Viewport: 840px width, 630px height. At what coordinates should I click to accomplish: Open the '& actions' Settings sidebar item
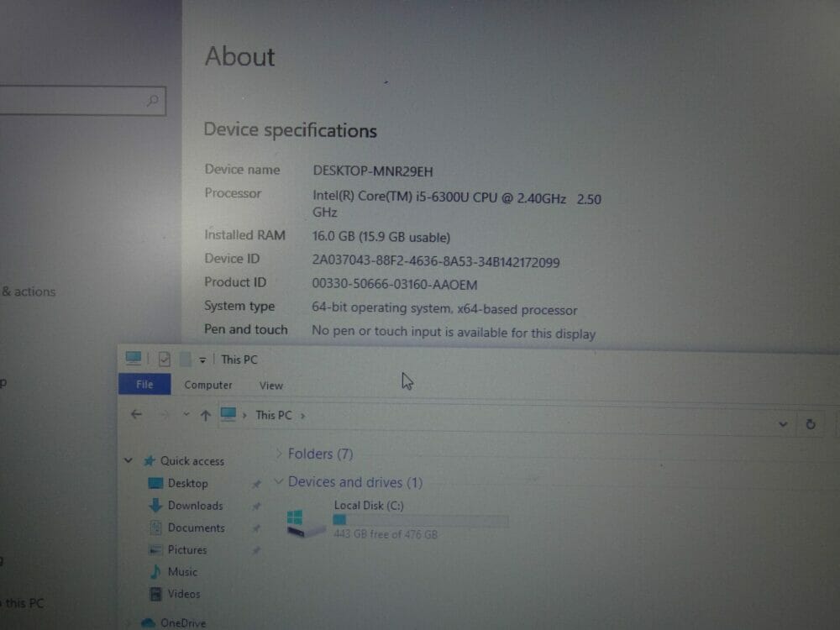coord(29,291)
